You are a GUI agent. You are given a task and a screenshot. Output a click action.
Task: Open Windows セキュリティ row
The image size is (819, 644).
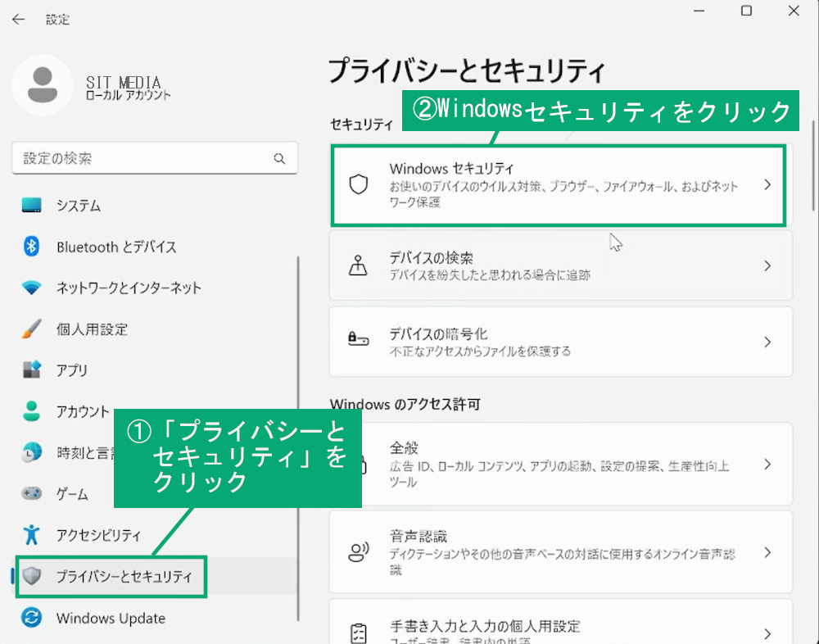click(x=560, y=184)
